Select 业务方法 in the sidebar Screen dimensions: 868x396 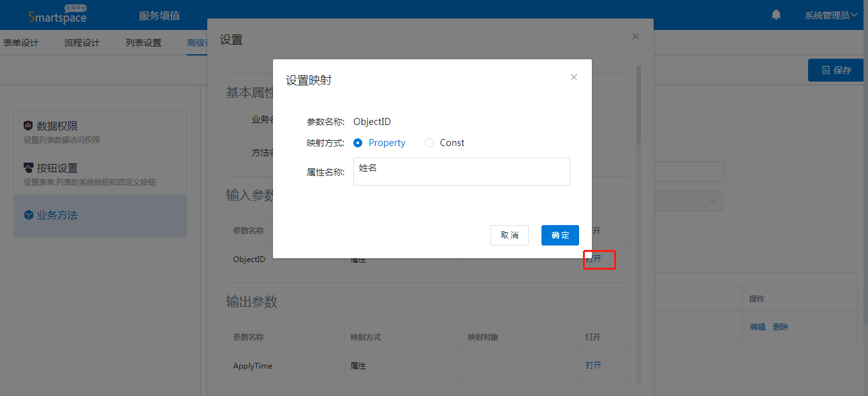pos(100,216)
